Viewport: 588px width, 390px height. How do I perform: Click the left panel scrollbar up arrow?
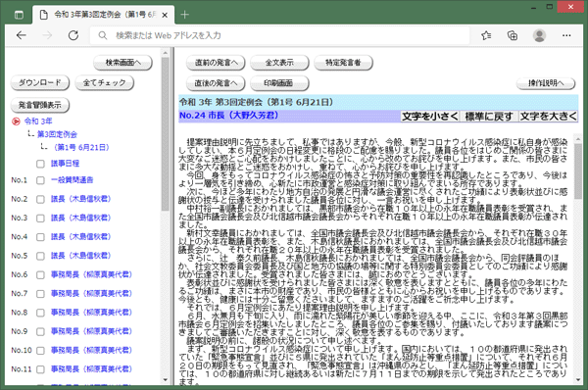click(x=166, y=53)
